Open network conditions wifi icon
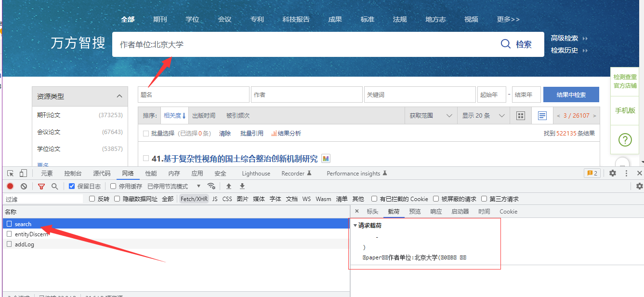Screen dimensions: 644x297 tap(211, 186)
